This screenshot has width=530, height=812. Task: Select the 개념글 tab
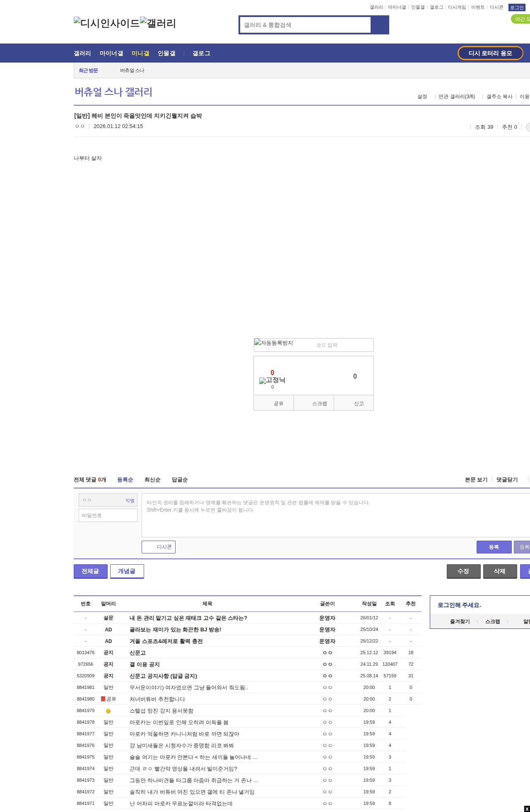point(127,571)
